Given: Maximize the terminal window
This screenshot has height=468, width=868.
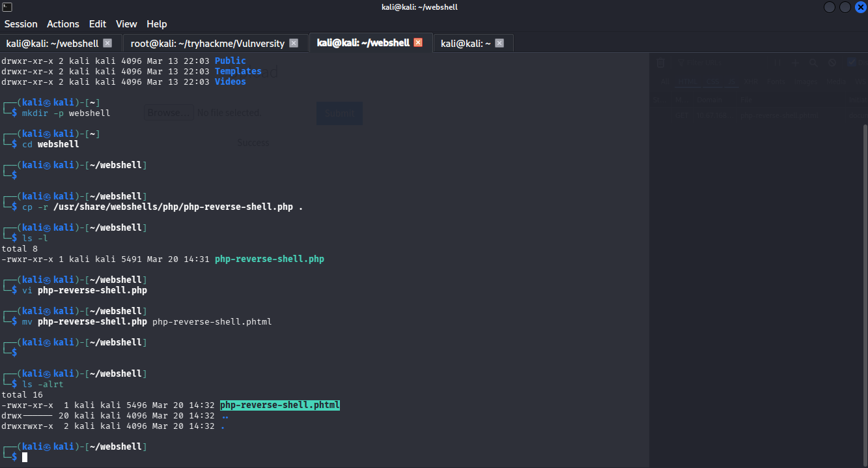Looking at the screenshot, I should [845, 7].
